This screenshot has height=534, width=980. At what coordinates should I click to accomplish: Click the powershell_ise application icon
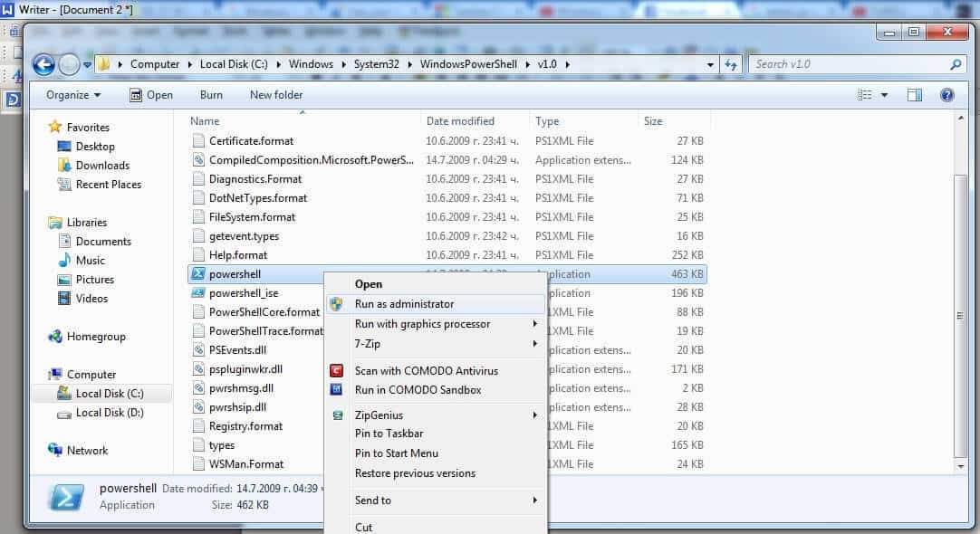[198, 293]
